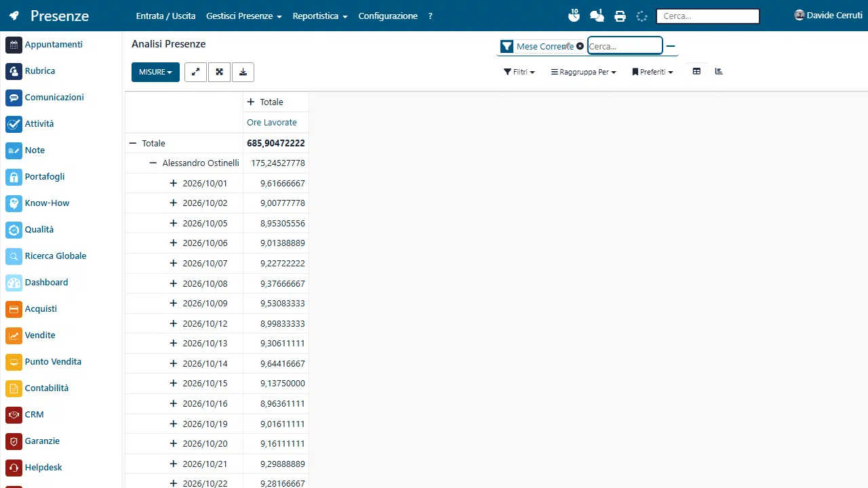Open the Reportistica menu

pyautogui.click(x=320, y=16)
